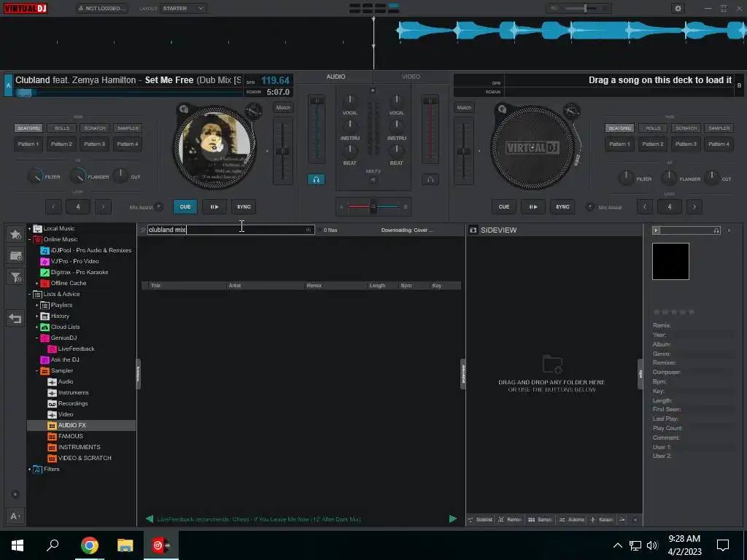The height and width of the screenshot is (560, 747).
Task: Toggle Mix Assist on deck A
Action: (x=158, y=207)
